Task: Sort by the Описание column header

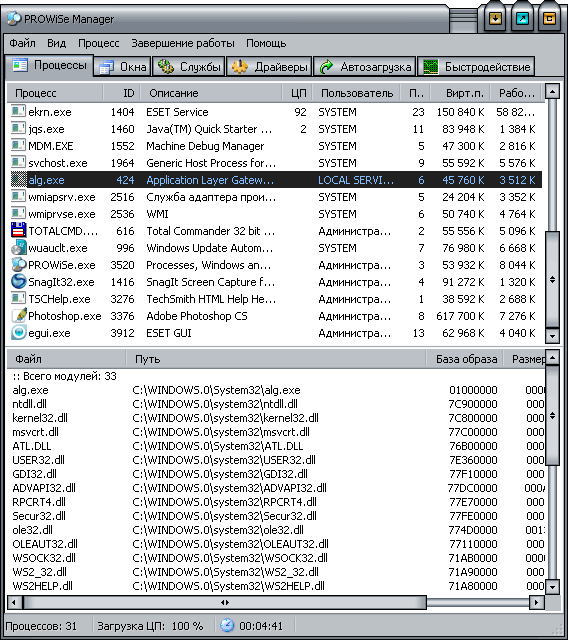Action: point(211,93)
